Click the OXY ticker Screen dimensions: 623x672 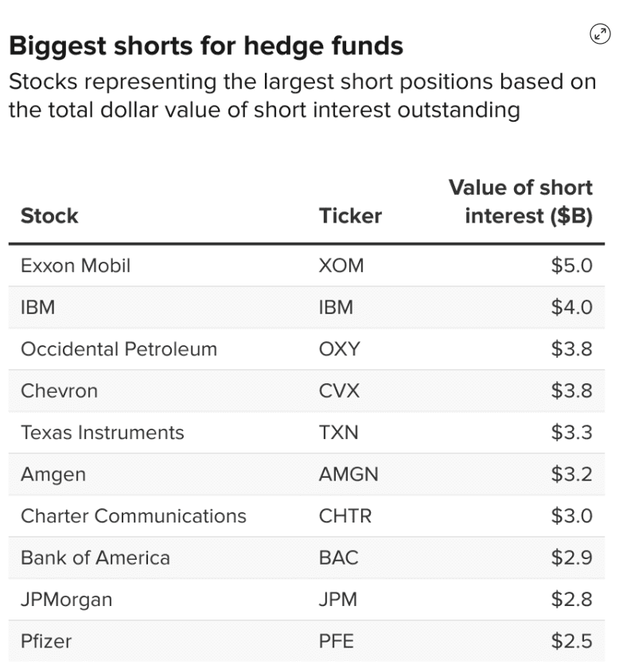(339, 349)
